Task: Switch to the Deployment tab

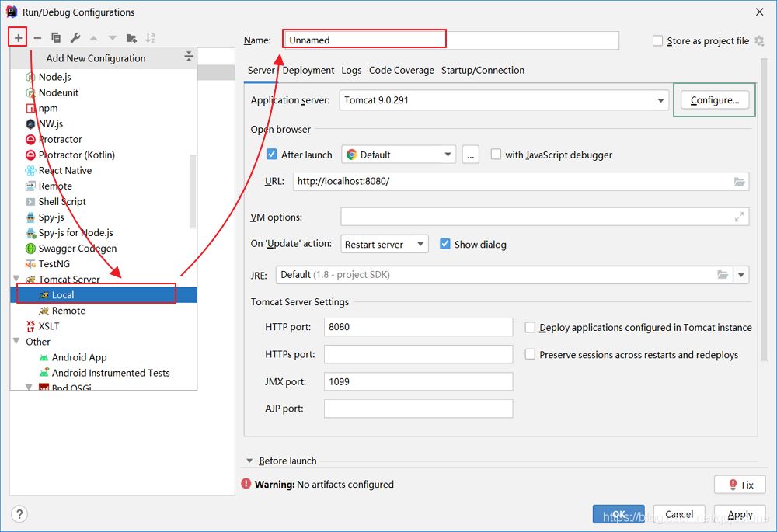Action: click(x=308, y=70)
